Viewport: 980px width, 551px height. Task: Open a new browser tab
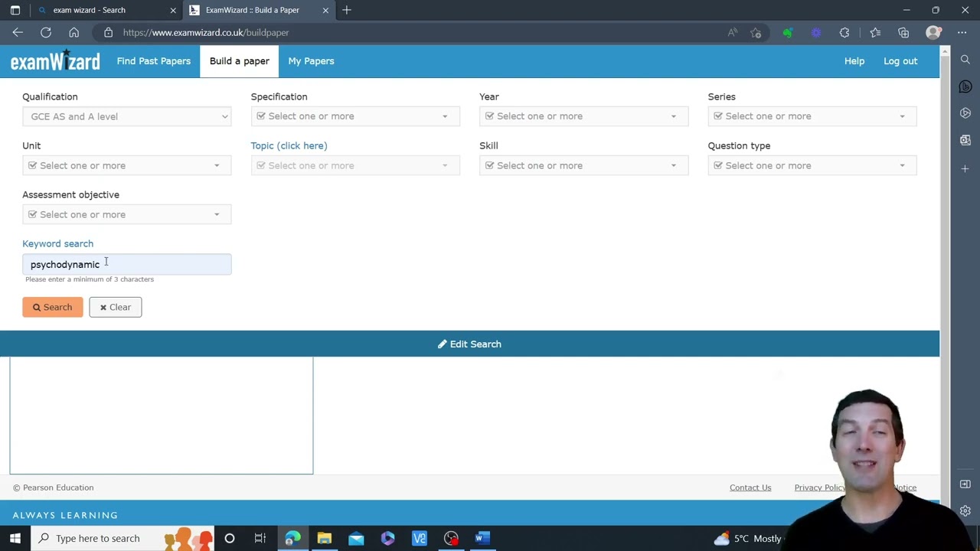(347, 10)
